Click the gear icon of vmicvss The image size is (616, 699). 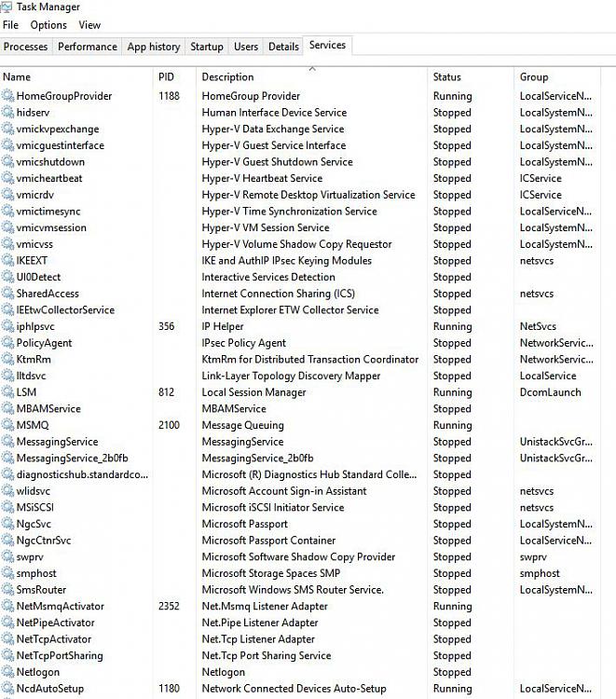7,244
